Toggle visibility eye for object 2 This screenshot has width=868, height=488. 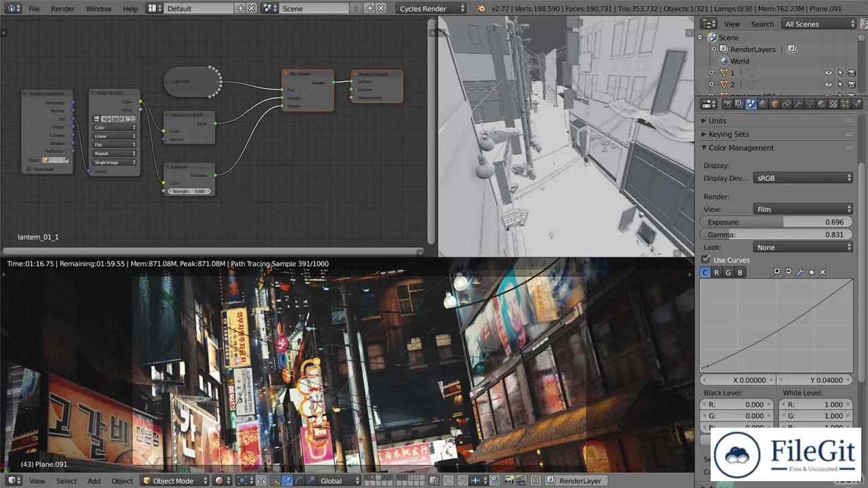pyautogui.click(x=828, y=84)
